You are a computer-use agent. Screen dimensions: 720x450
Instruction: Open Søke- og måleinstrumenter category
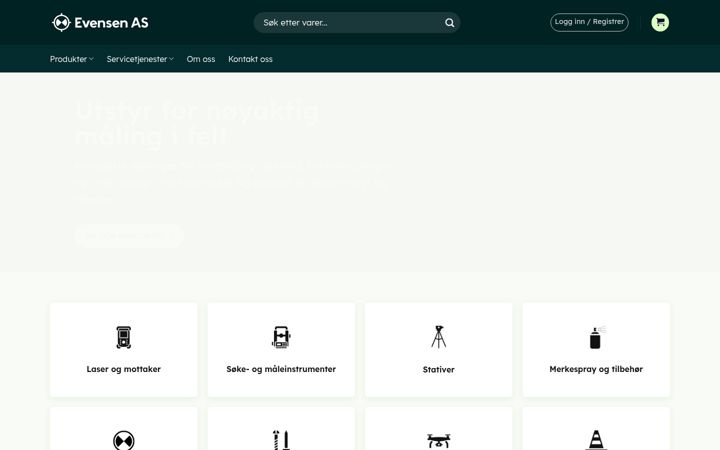(x=281, y=349)
